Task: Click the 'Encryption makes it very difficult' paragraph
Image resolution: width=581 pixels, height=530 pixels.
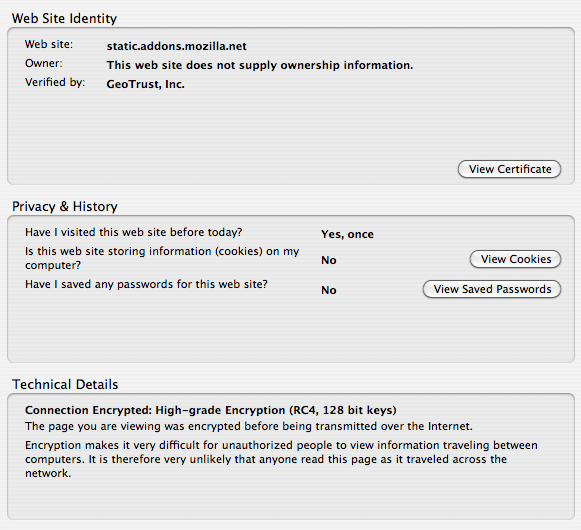Action: [x=281, y=459]
